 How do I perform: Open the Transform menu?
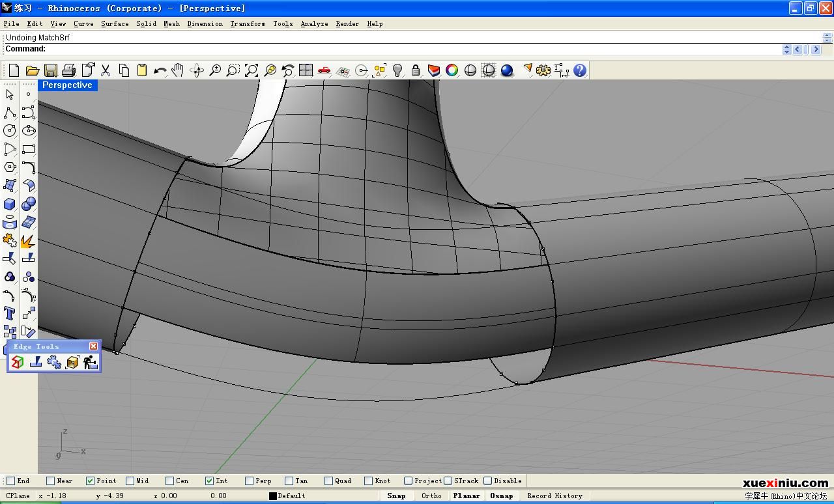click(x=248, y=23)
